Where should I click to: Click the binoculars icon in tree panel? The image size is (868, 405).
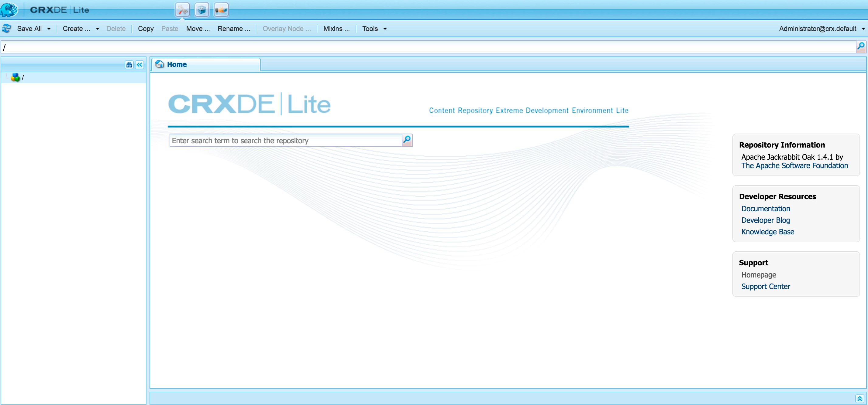pos(129,65)
